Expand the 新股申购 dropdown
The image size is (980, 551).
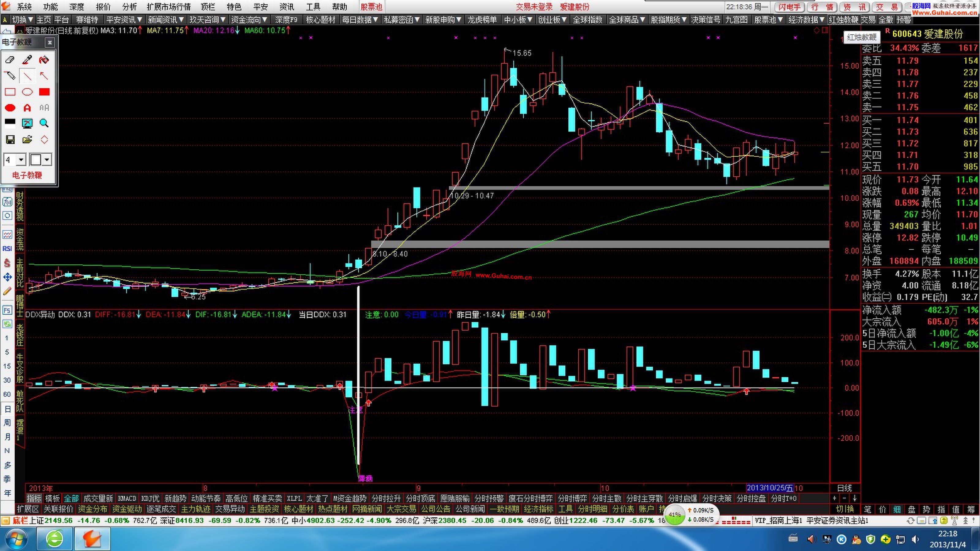coord(443,20)
